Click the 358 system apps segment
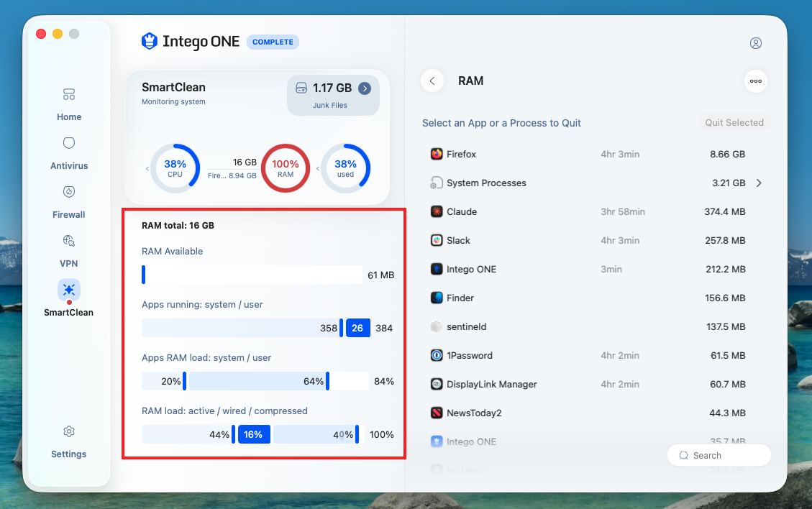The image size is (812, 509). point(242,328)
